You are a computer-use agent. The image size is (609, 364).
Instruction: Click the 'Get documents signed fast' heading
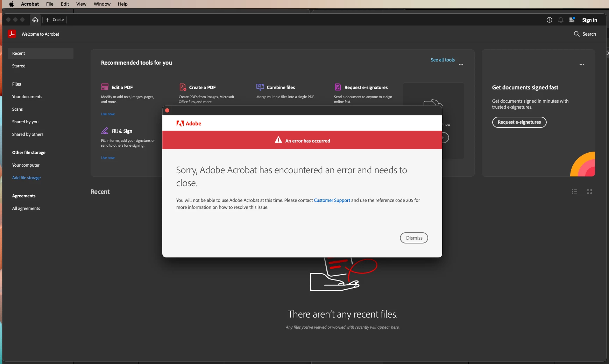525,87
